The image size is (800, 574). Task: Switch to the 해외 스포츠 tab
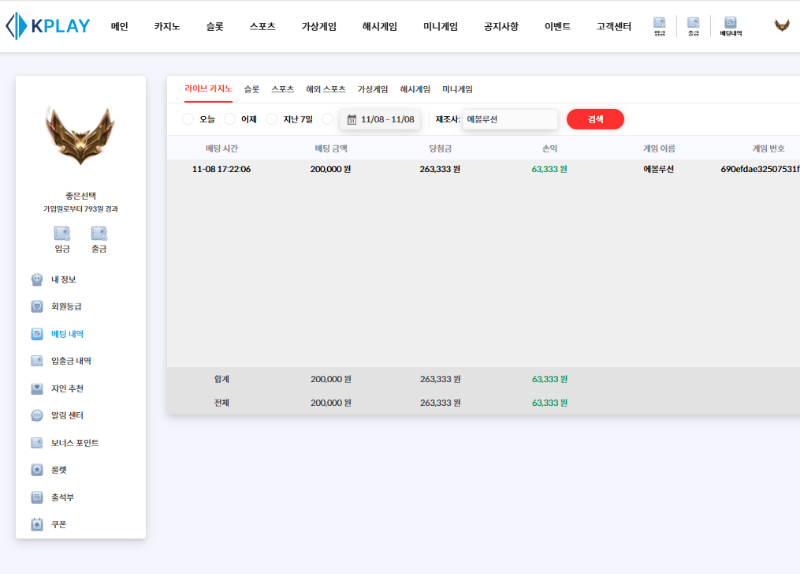click(325, 89)
